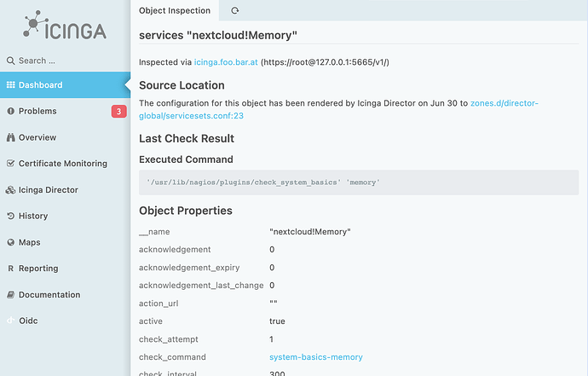The image size is (588, 376).
Task: Click the Certificate Monitoring check icon
Action: pyautogui.click(x=11, y=164)
